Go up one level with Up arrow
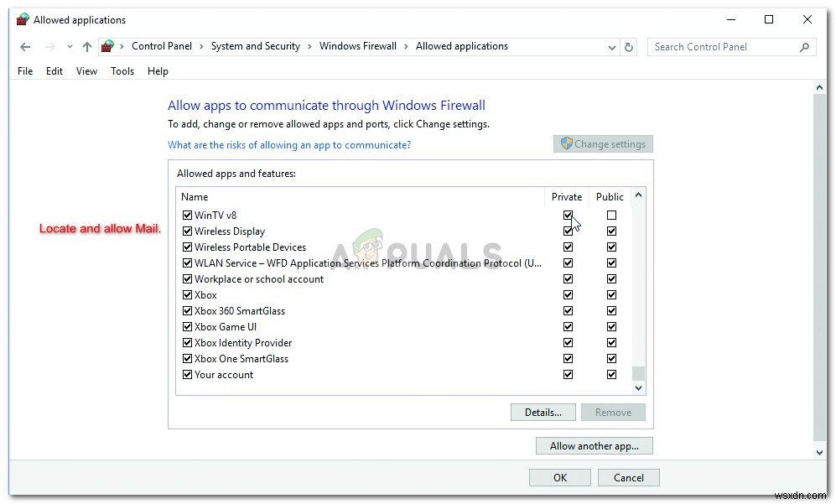Screen dimensions: 836x504 point(87,47)
